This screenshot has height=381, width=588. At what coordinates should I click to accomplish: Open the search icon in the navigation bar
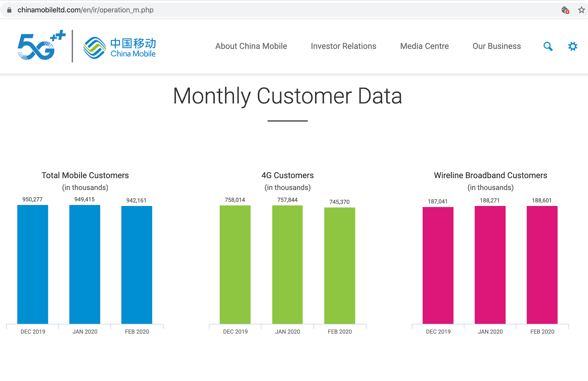click(548, 46)
